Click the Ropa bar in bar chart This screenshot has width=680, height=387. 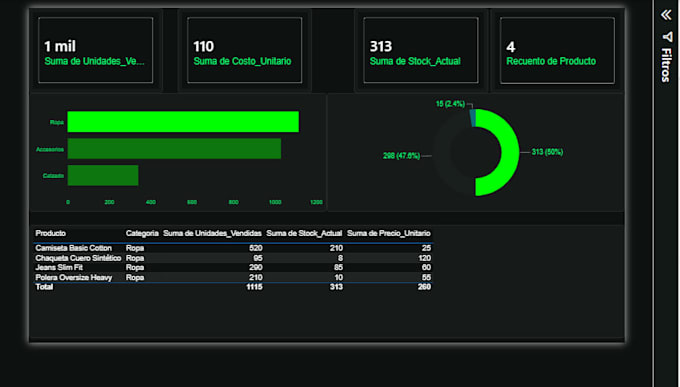tap(183, 122)
